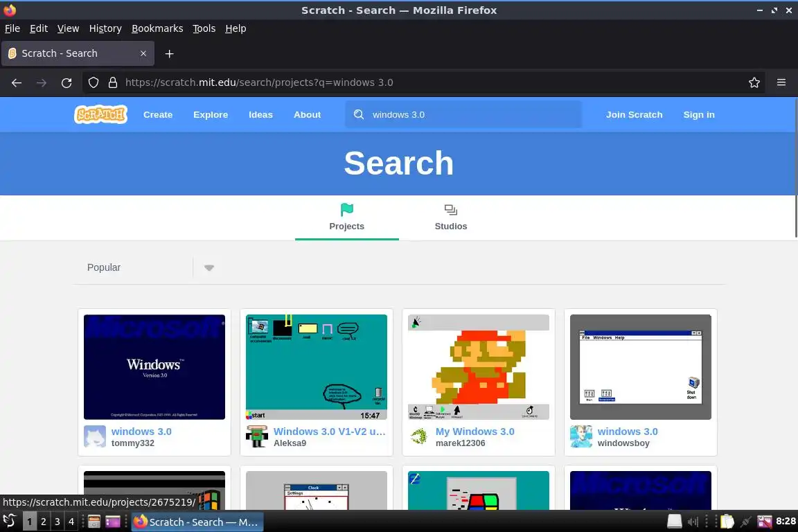Image resolution: width=798 pixels, height=532 pixels.
Task: Open the Ideas page
Action: point(260,114)
